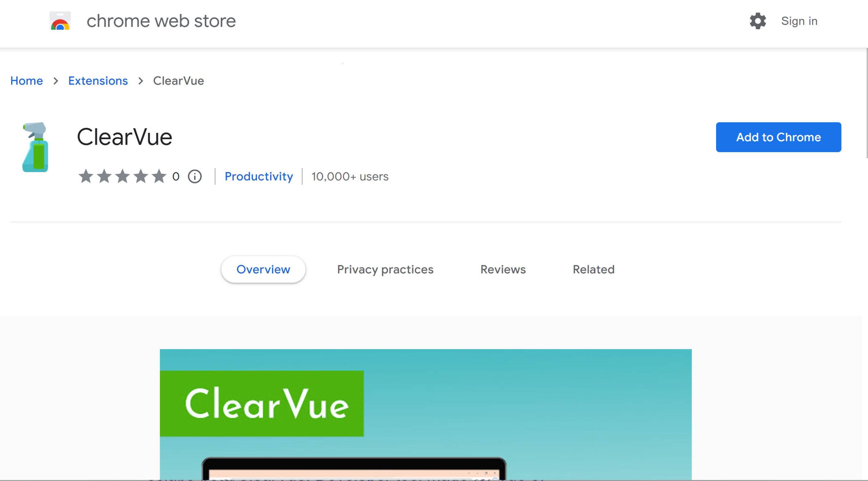Open the settings gear icon

coord(758,21)
